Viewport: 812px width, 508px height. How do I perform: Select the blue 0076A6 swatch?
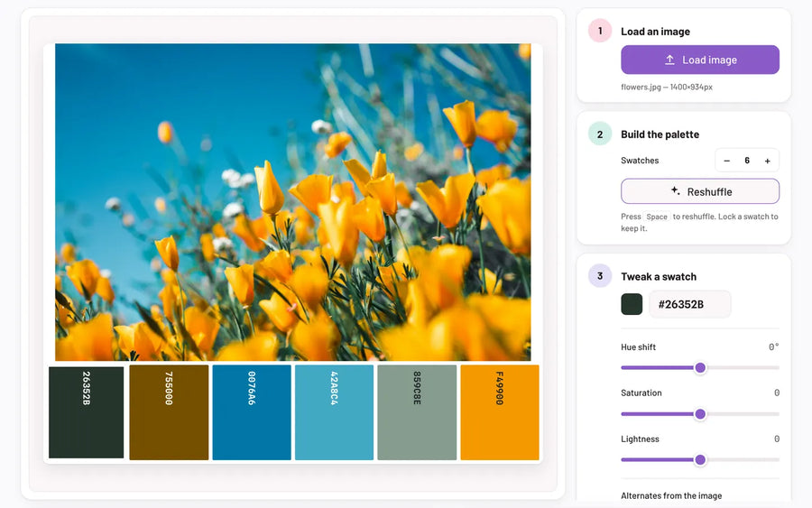(x=252, y=412)
